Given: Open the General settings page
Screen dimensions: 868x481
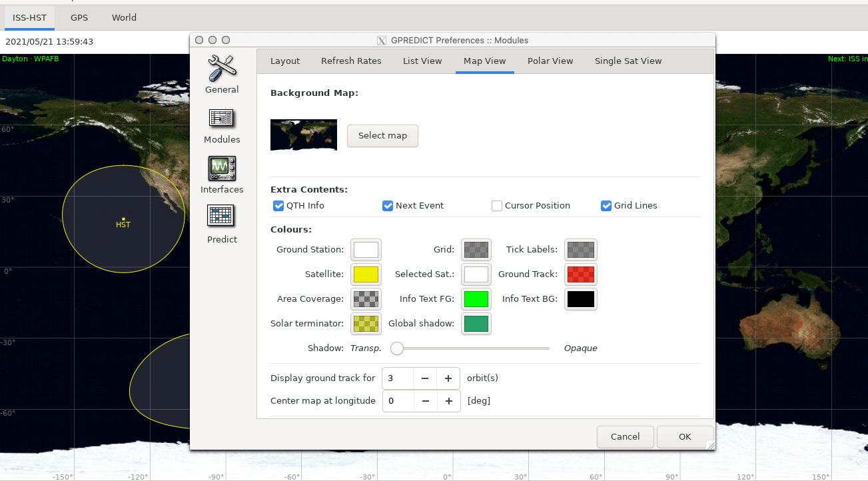Looking at the screenshot, I should 221,73.
